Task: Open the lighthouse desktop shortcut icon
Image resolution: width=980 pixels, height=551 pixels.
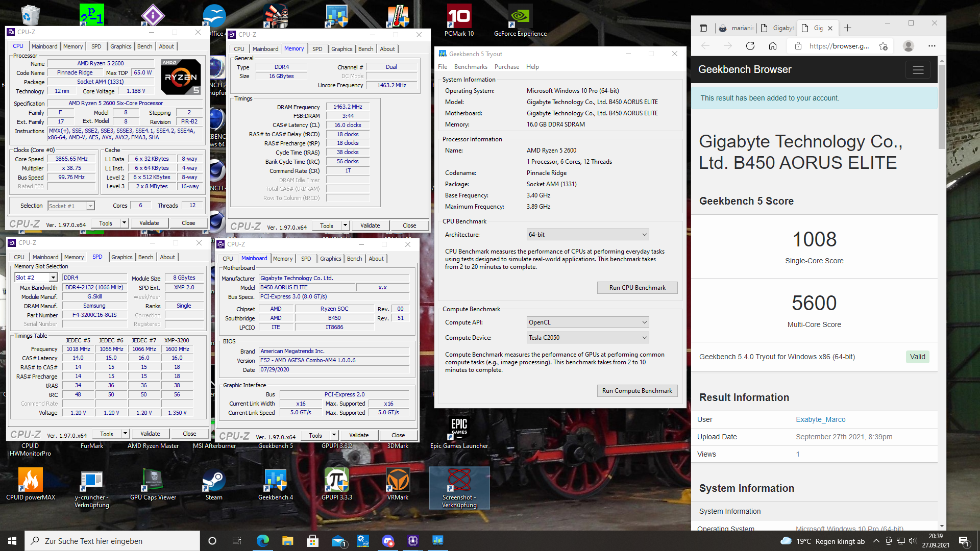Action: [276, 15]
